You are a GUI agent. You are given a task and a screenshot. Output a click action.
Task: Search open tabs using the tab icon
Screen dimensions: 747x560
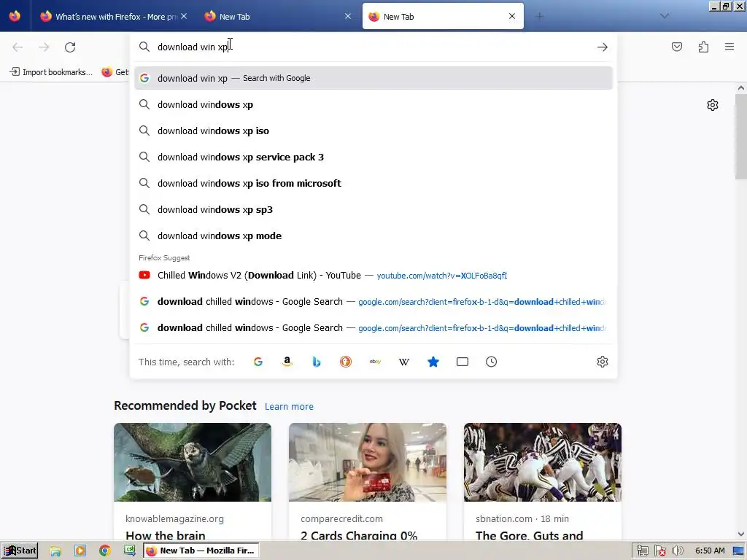(462, 362)
